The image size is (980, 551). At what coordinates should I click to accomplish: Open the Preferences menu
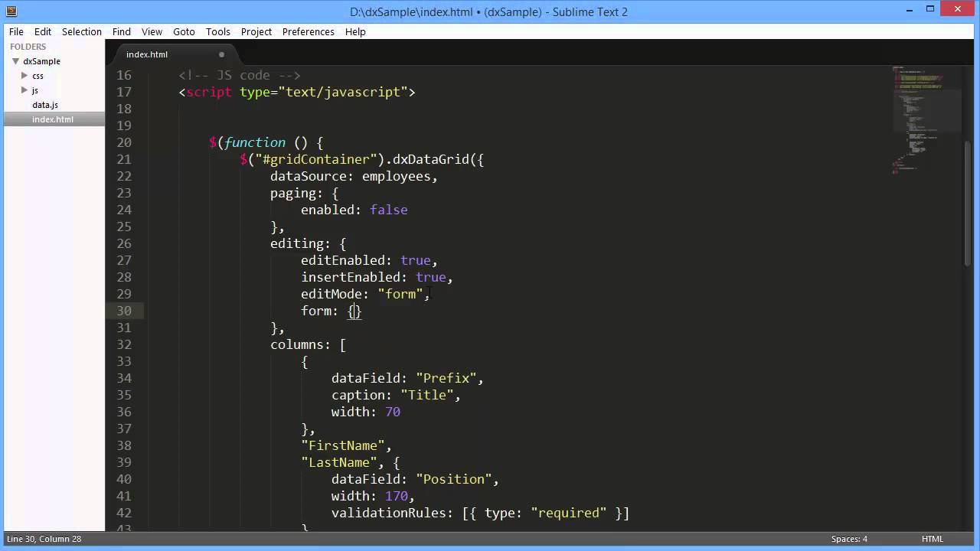[309, 31]
